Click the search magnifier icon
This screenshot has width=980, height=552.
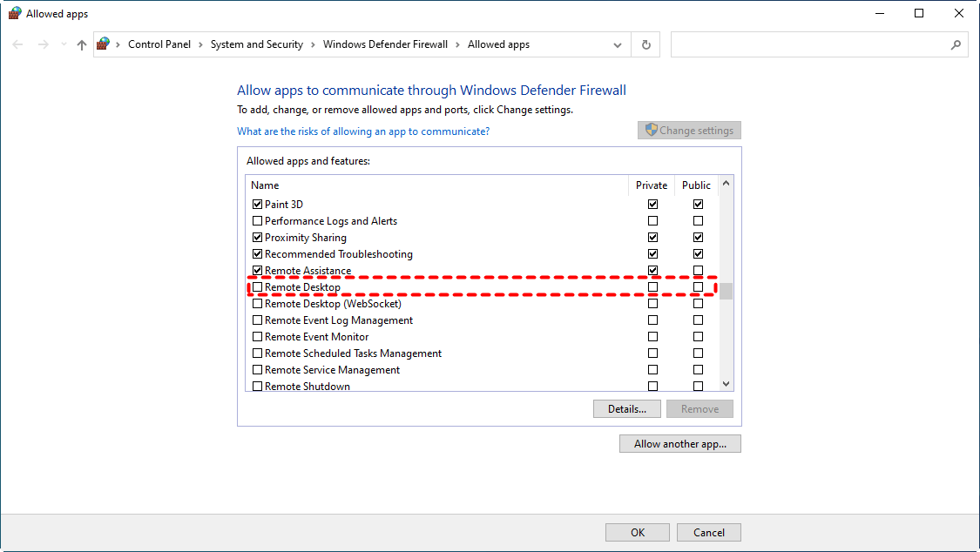956,44
